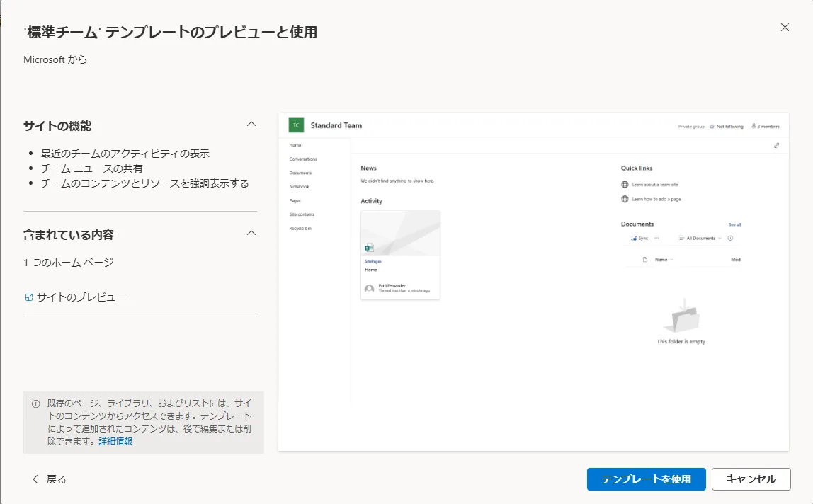Open the サイトのプレビュー link
813x504 pixels.
pyautogui.click(x=81, y=297)
